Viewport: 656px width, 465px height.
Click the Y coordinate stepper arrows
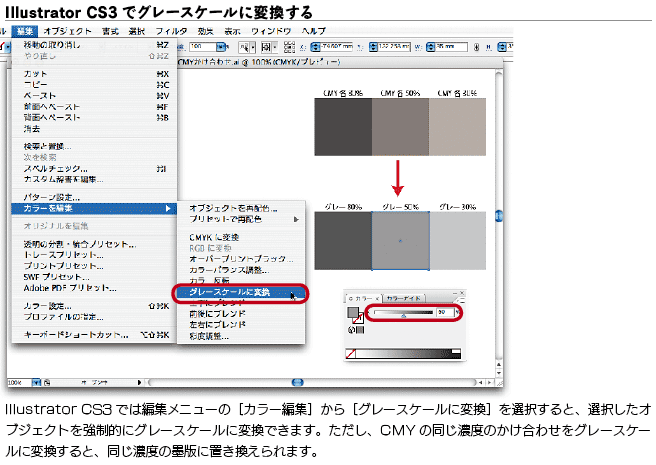[x=374, y=47]
